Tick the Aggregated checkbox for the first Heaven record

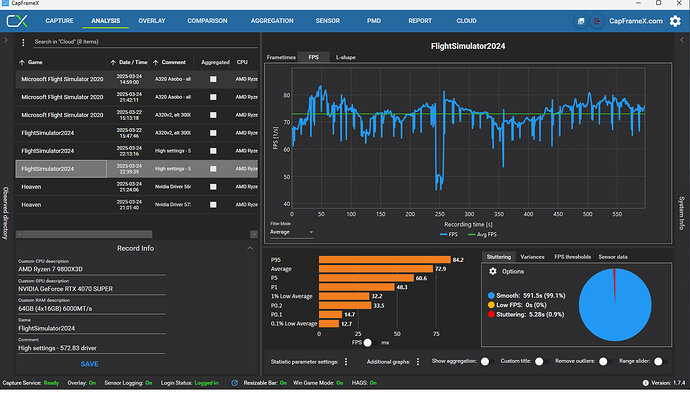(x=213, y=187)
